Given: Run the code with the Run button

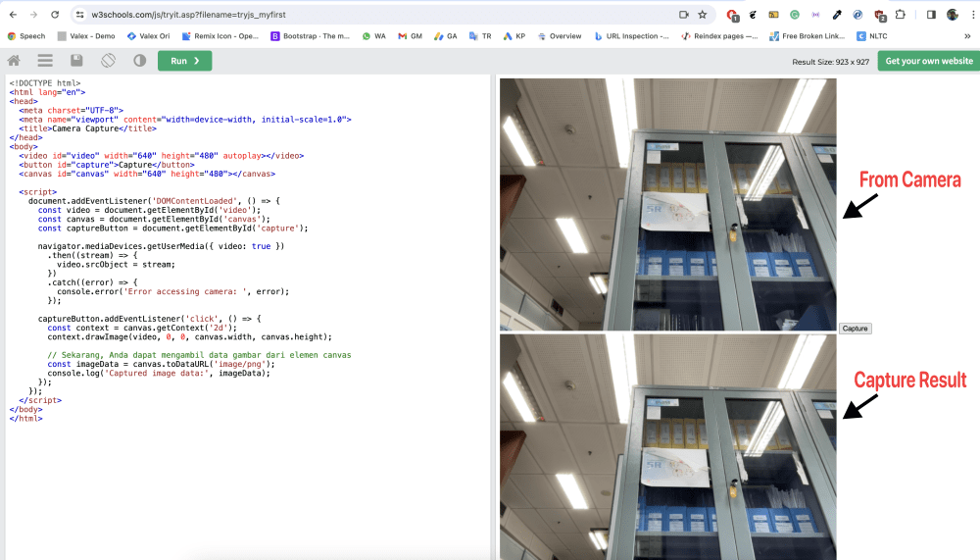Looking at the screenshot, I should coord(184,61).
